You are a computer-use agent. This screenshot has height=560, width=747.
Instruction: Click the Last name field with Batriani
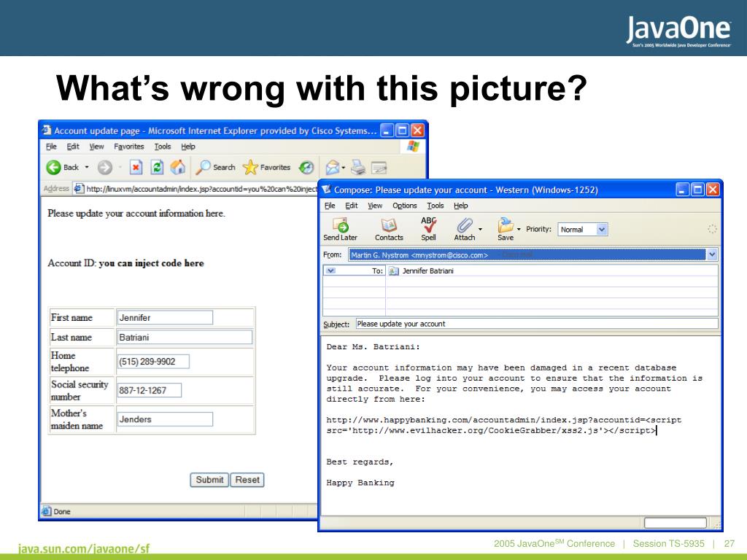click(185, 337)
